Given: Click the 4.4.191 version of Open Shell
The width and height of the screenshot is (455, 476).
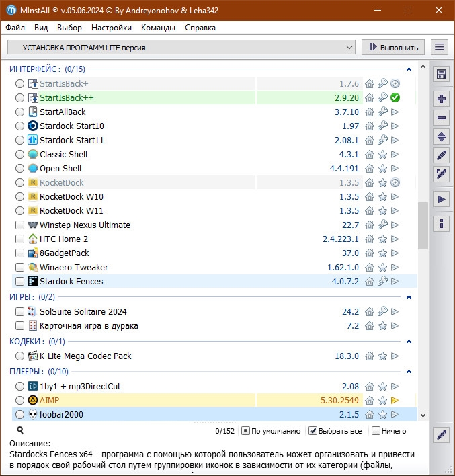Looking at the screenshot, I should pos(344,169).
